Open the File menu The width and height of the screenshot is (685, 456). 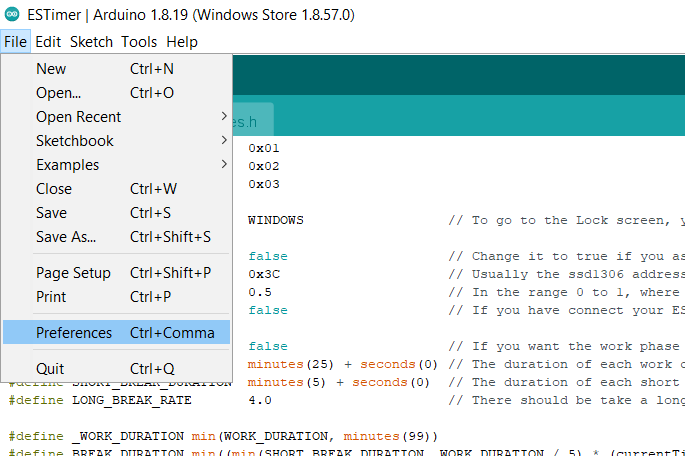tap(15, 42)
